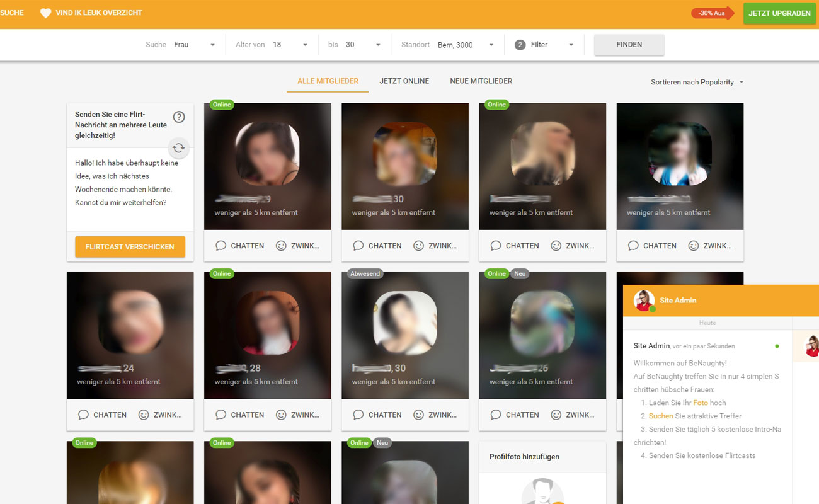Screen dimensions: 819x504
Task: Click the heart icon beside Vind ik leuk overzicht
Action: point(45,13)
